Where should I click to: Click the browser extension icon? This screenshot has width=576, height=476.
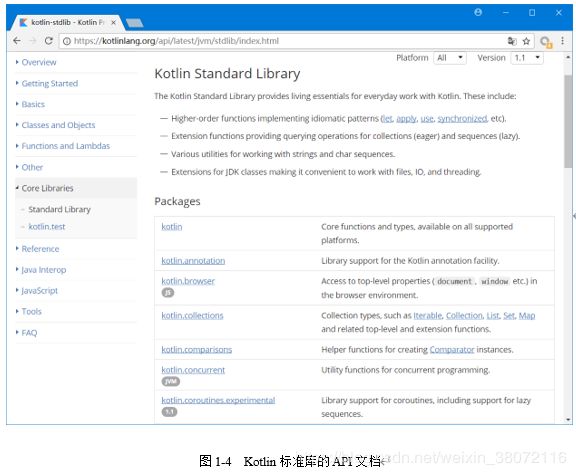point(546,42)
